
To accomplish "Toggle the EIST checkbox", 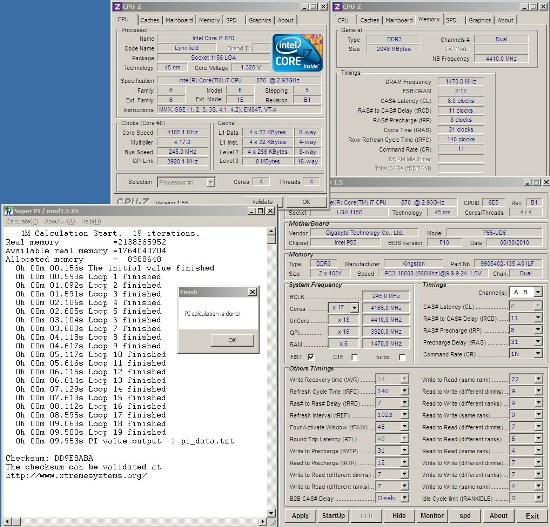I will (x=311, y=357).
